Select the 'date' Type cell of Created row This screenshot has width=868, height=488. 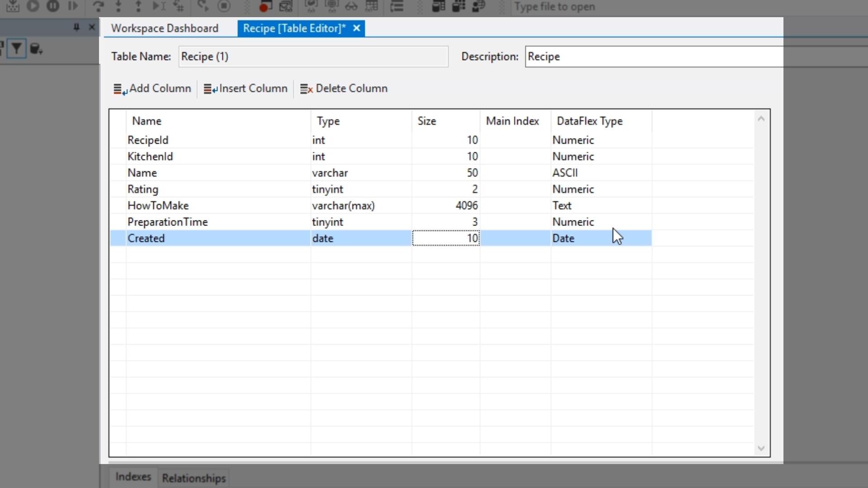pyautogui.click(x=360, y=238)
